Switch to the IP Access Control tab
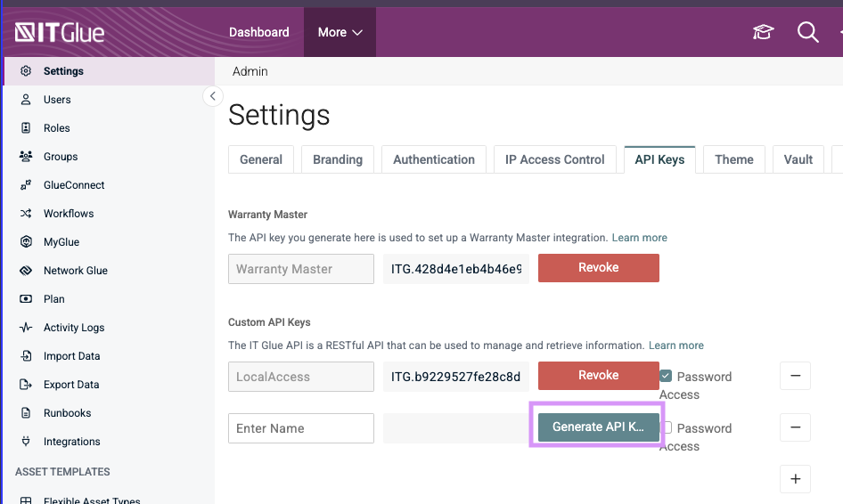Image resolution: width=843 pixels, height=504 pixels. (554, 159)
